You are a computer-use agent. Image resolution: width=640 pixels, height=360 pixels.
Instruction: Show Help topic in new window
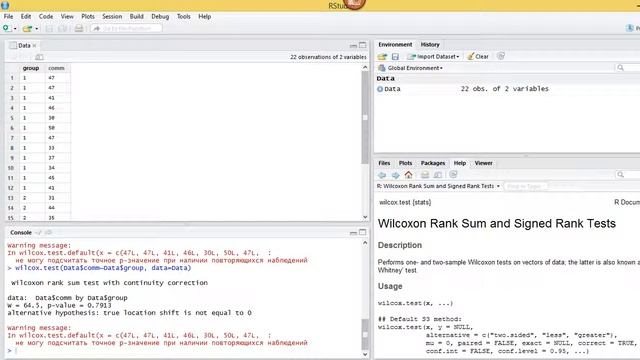pos(438,175)
